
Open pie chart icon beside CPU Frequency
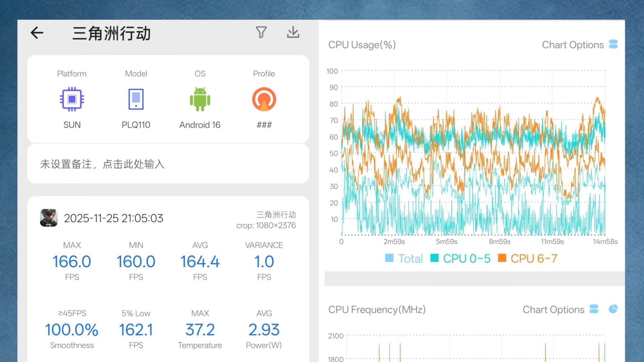point(613,309)
